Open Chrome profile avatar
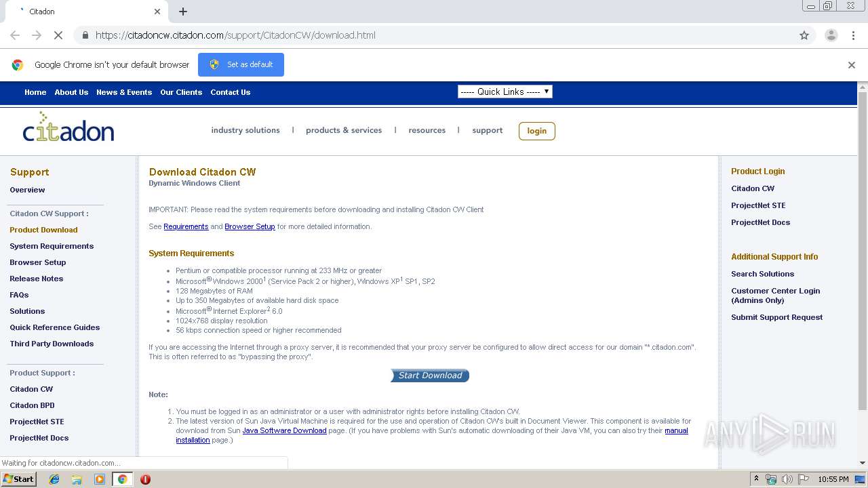Image resolution: width=868 pixels, height=488 pixels. point(831,35)
